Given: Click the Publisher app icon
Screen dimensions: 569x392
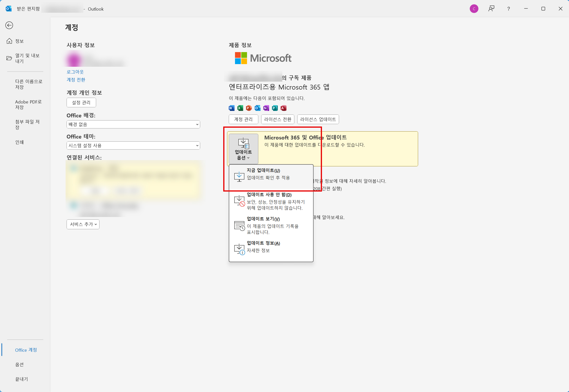Looking at the screenshot, I should pyautogui.click(x=275, y=108).
